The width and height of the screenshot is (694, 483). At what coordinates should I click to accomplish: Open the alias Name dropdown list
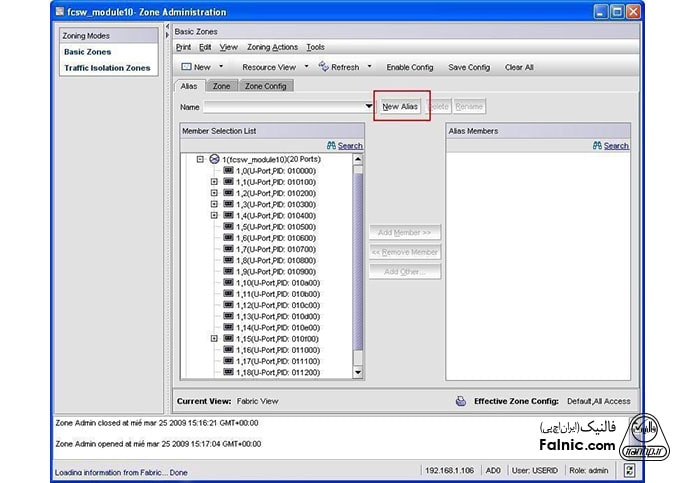tap(369, 106)
